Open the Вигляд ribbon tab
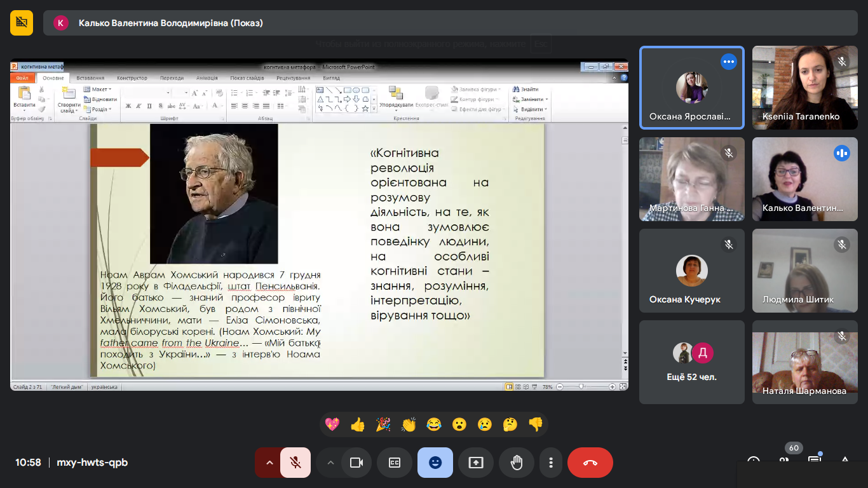This screenshot has width=868, height=488. [331, 78]
